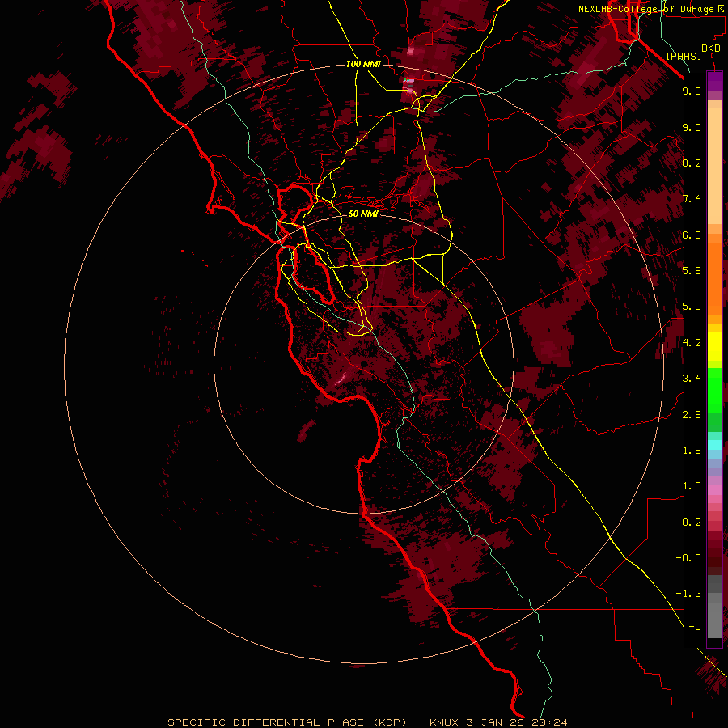Click the 9.0 scale value

tap(692, 127)
